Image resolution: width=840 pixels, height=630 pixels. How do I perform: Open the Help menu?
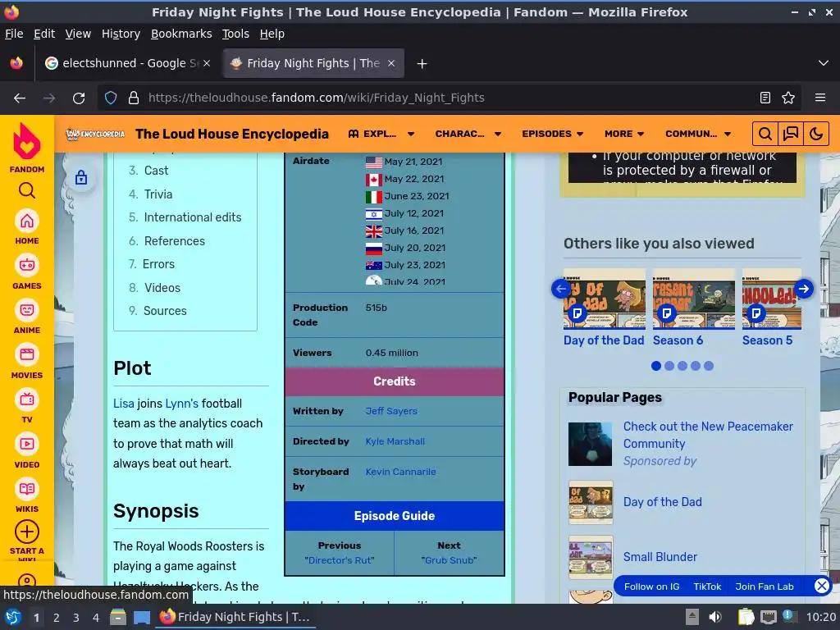point(272,34)
